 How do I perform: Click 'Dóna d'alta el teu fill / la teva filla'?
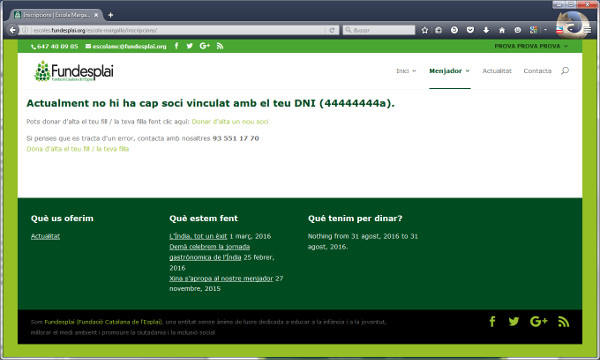point(78,149)
